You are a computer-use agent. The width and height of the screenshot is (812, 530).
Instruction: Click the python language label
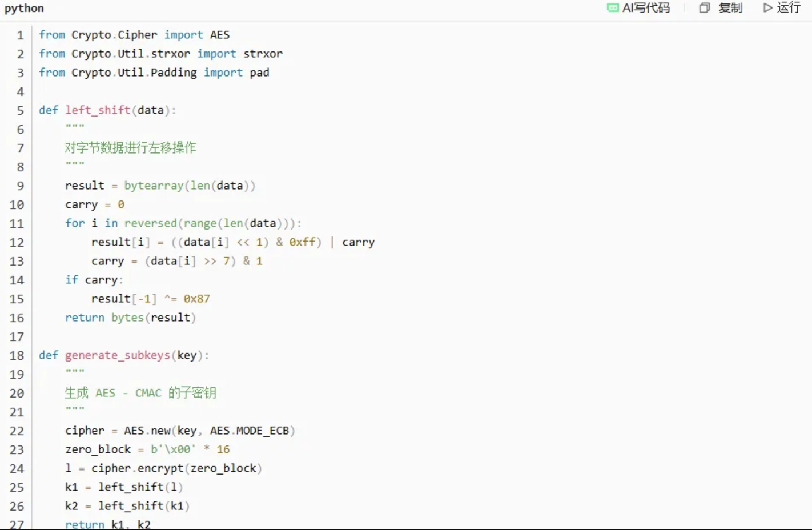click(x=24, y=9)
